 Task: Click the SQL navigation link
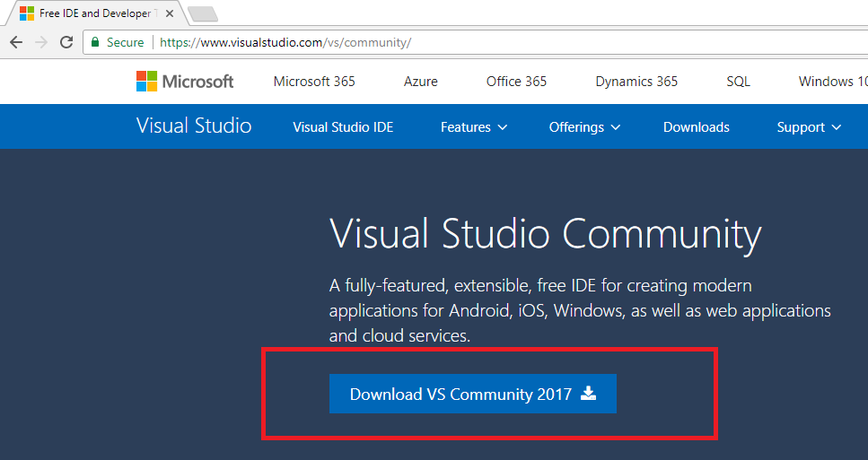pyautogui.click(x=738, y=82)
